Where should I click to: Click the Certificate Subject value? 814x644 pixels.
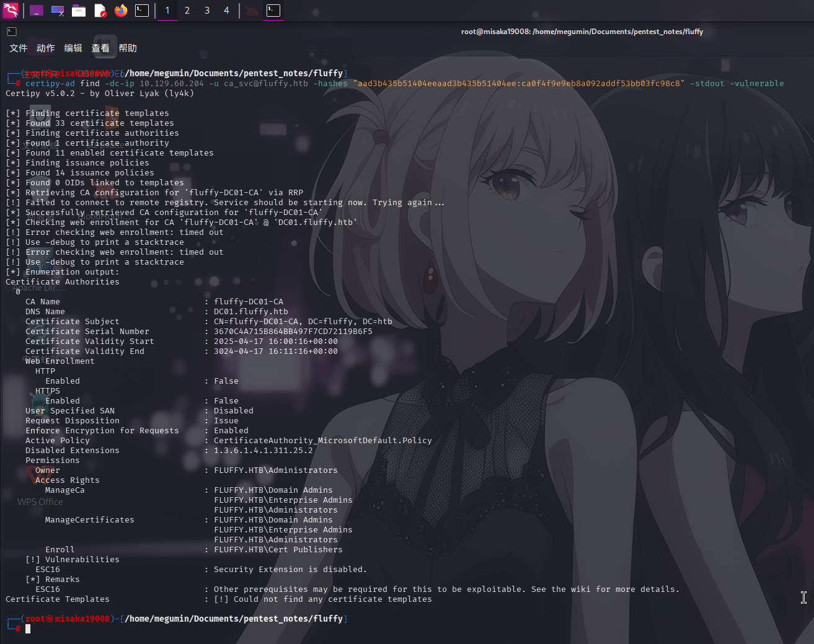[303, 322]
